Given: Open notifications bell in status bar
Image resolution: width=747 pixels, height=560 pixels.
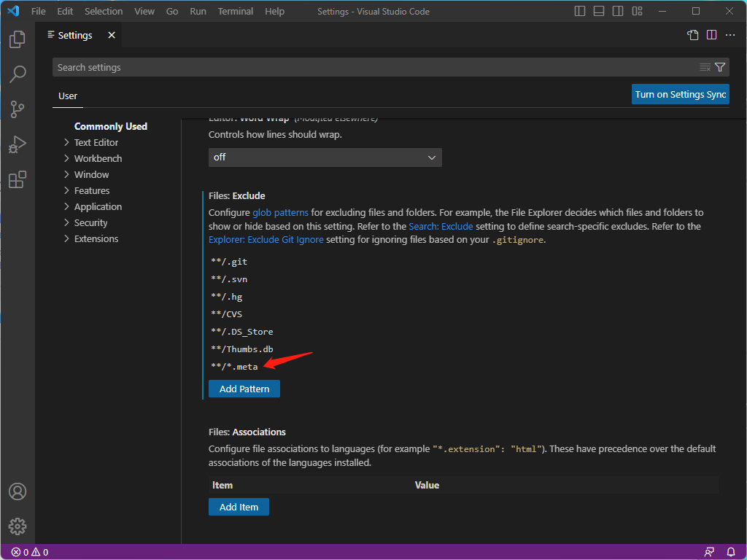Looking at the screenshot, I should click(731, 553).
